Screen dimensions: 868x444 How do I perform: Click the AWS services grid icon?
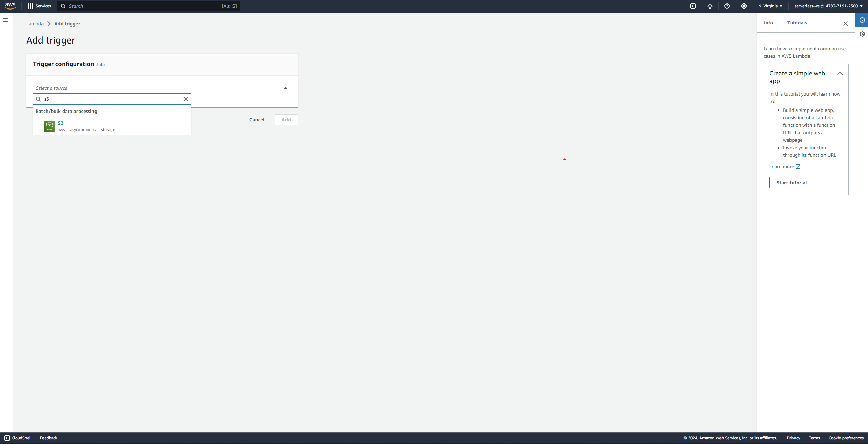coord(30,6)
